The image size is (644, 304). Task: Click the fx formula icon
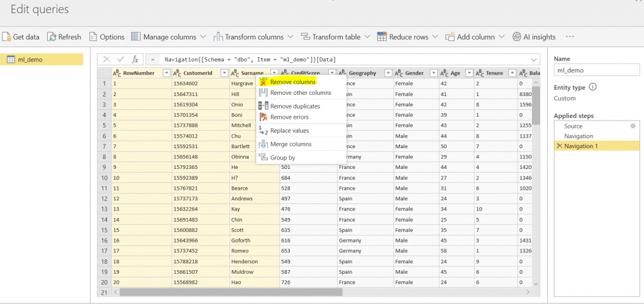pos(135,60)
